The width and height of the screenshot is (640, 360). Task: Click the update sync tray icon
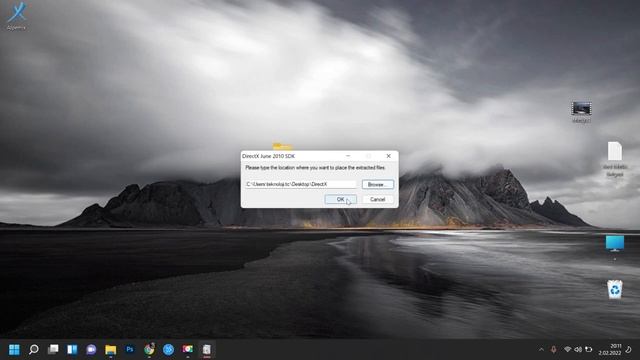pyautogui.click(x=589, y=350)
